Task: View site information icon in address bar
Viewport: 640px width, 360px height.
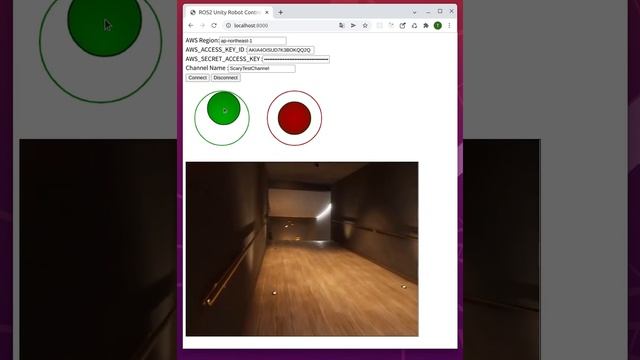Action: [x=229, y=25]
